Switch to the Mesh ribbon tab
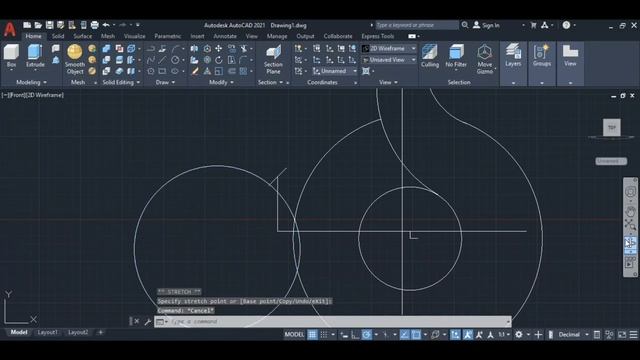Screen dimensions: 640x360 [108, 36]
